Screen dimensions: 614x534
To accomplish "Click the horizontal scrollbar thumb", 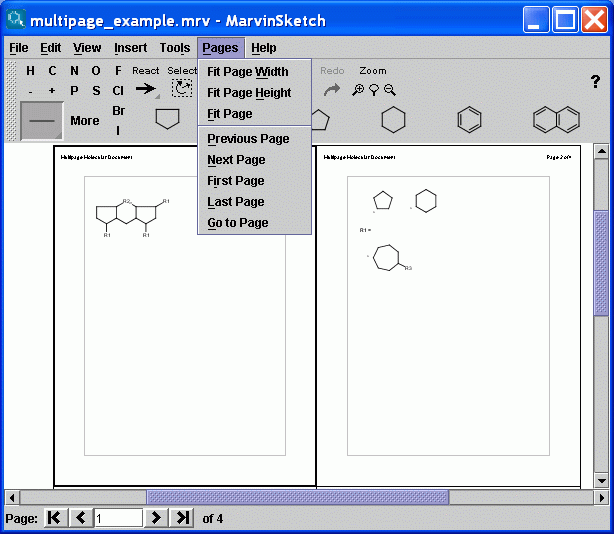I will 297,497.
